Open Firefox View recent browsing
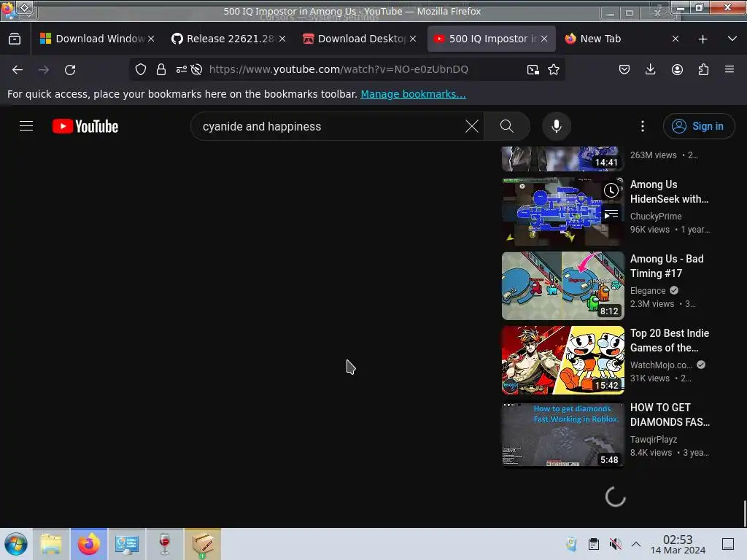 point(15,39)
